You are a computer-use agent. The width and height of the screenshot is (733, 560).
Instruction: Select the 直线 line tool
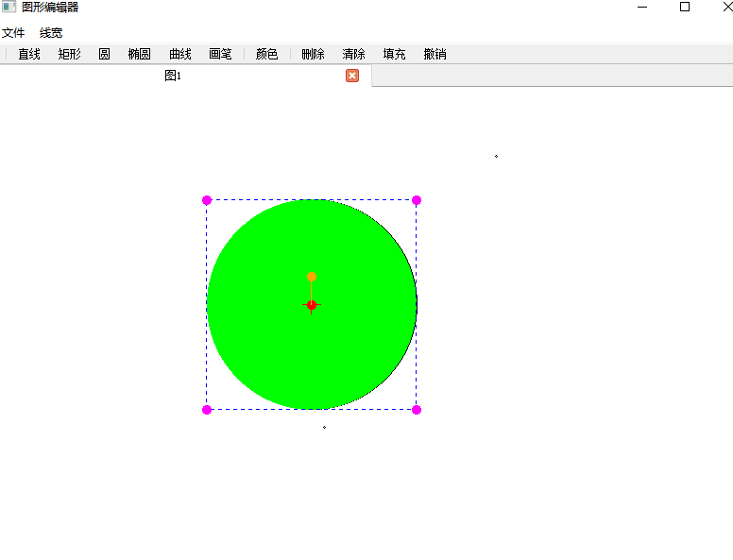click(x=29, y=54)
